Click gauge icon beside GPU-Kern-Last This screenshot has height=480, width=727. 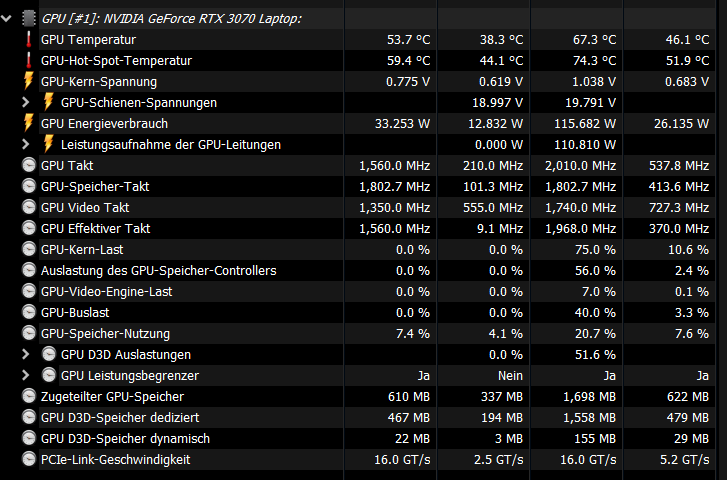click(29, 250)
